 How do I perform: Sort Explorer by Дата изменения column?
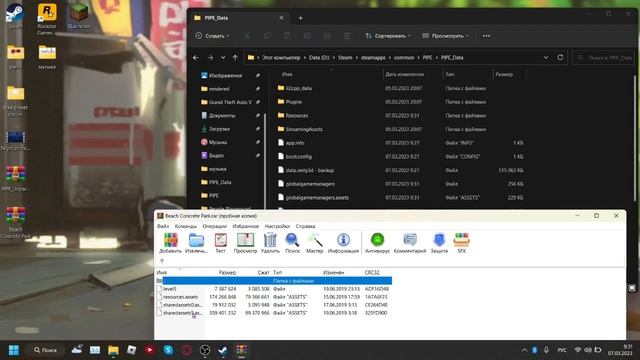(x=404, y=74)
